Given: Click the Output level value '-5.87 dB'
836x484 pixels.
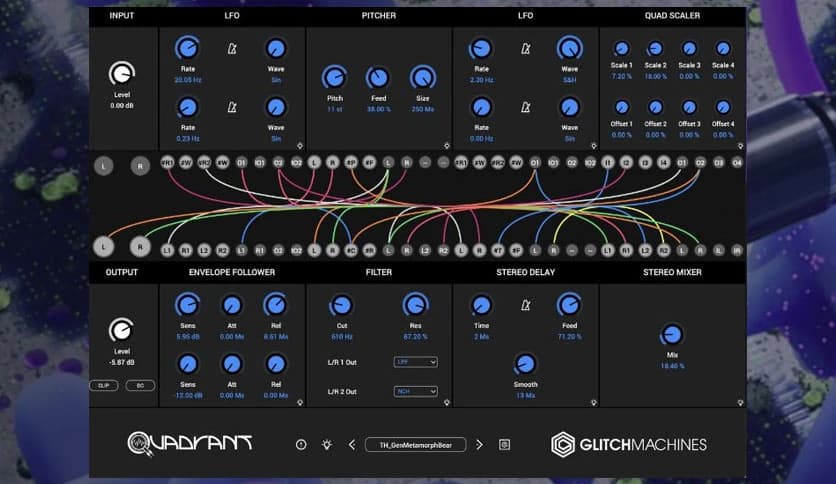Looking at the screenshot, I should click(x=122, y=362).
